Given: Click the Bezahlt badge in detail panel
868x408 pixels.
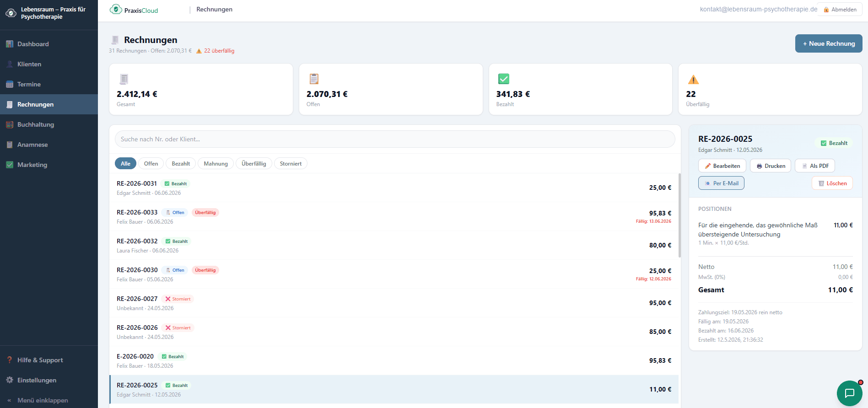Looking at the screenshot, I should click(x=834, y=143).
